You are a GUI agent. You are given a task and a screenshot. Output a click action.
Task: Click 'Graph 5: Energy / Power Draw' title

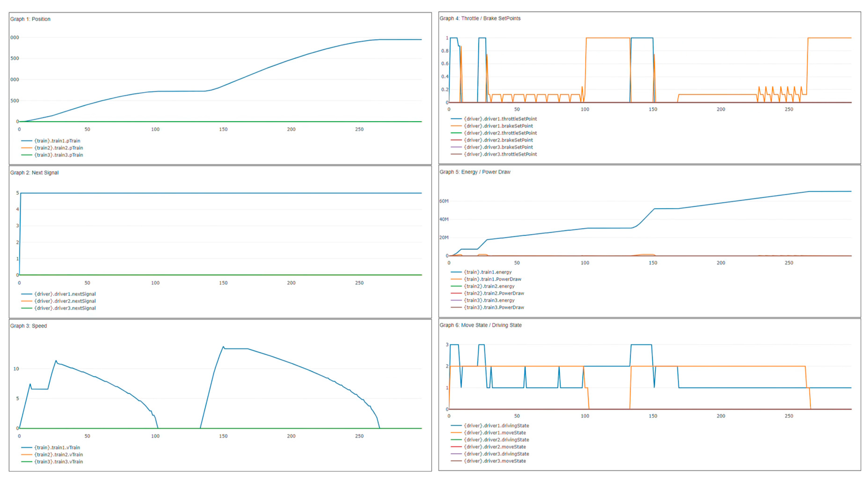pyautogui.click(x=475, y=172)
